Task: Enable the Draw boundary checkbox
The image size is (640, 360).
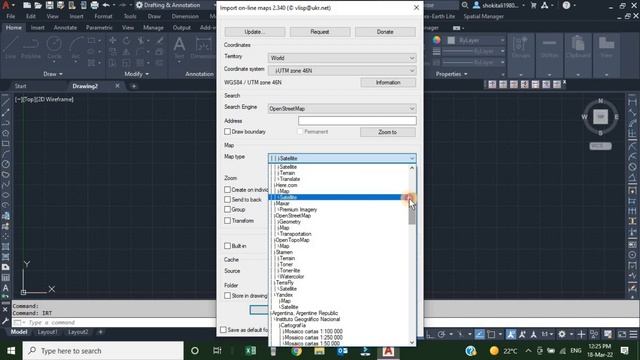Action: (x=227, y=132)
